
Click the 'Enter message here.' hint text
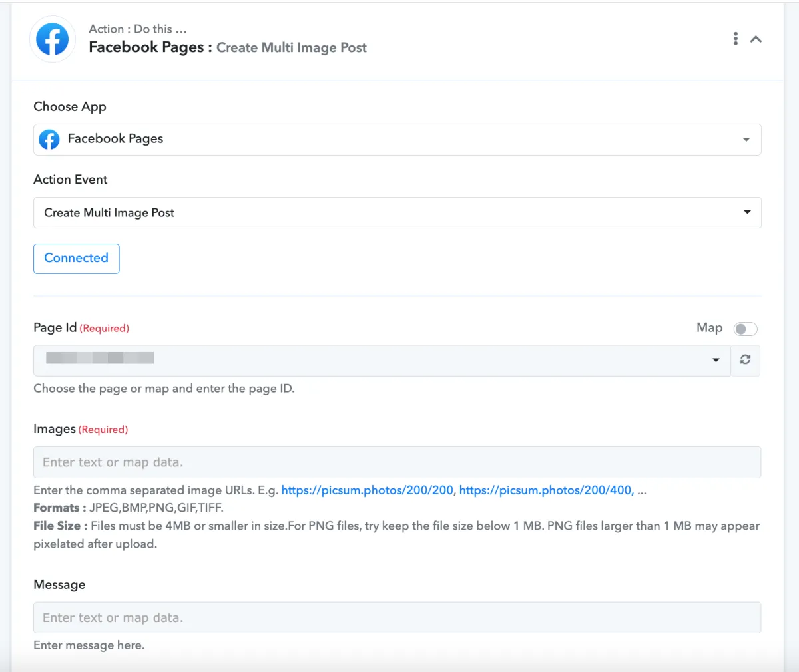pyautogui.click(x=89, y=645)
